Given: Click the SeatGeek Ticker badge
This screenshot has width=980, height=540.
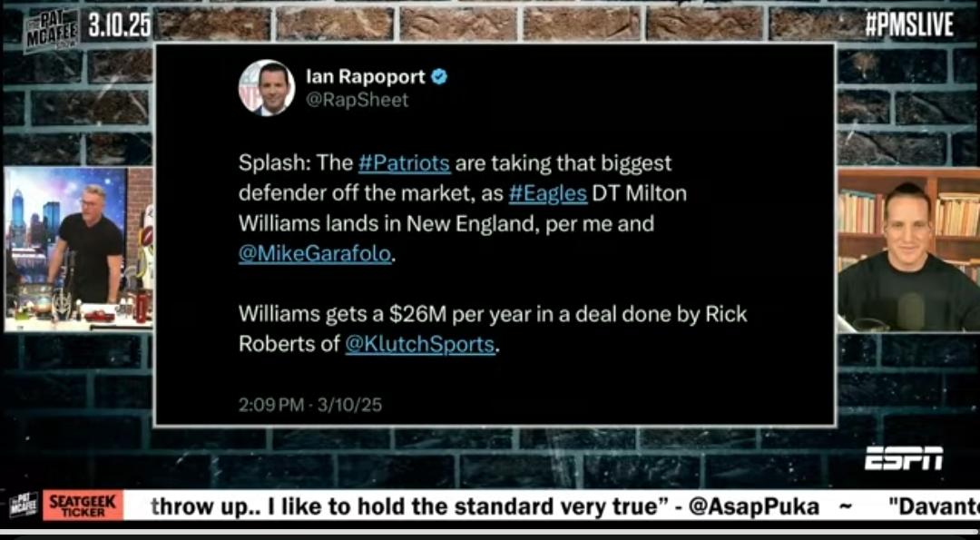Looking at the screenshot, I should pyautogui.click(x=83, y=506).
